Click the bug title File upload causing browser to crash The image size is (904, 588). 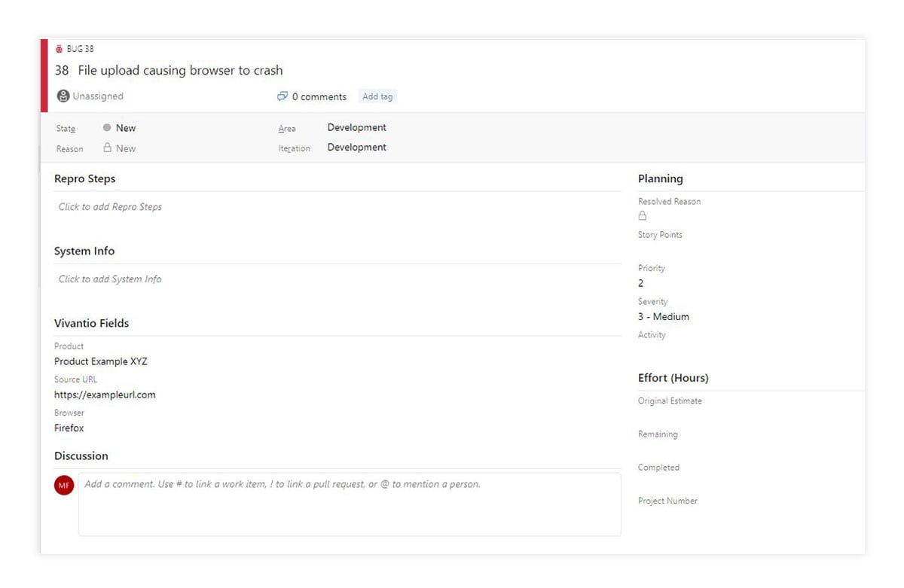180,71
